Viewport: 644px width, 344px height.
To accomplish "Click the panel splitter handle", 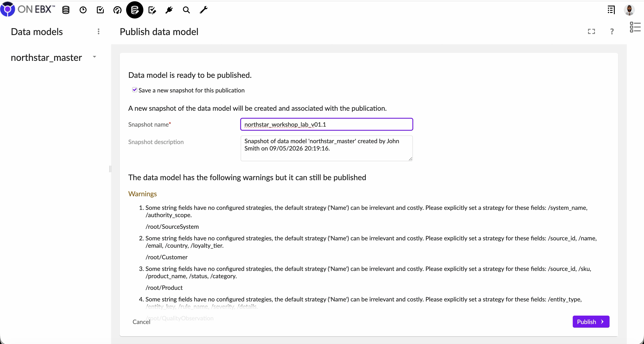I will (110, 169).
